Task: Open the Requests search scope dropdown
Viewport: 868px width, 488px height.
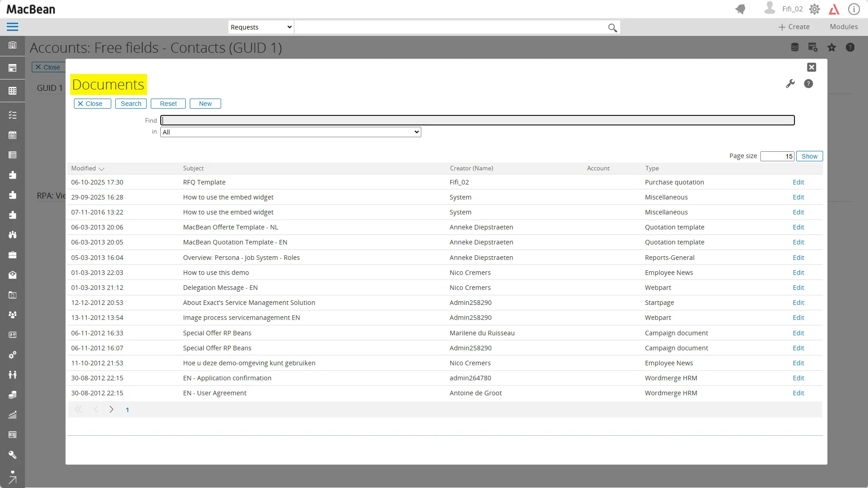Action: click(261, 27)
